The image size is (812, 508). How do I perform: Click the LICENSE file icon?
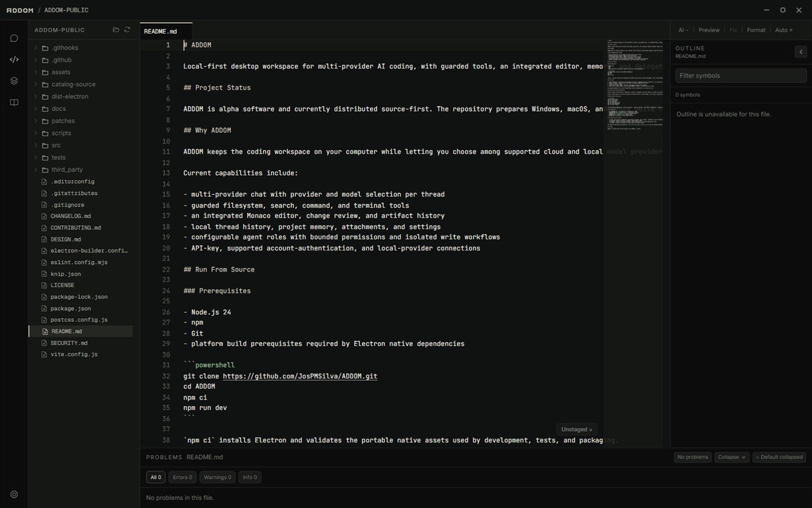click(x=45, y=285)
